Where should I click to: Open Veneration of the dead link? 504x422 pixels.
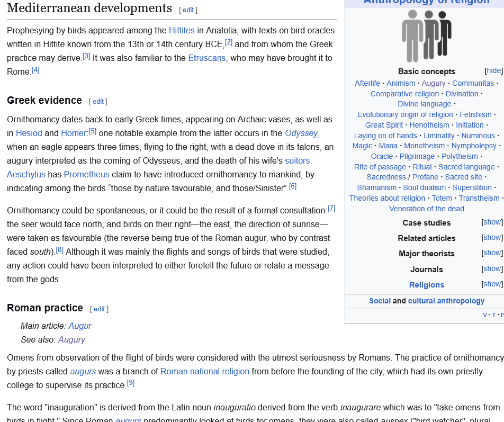pyautogui.click(x=427, y=209)
